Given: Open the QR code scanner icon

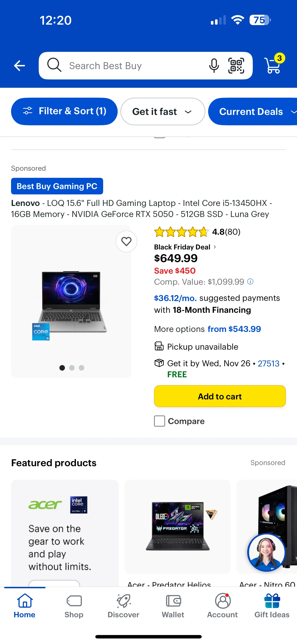Looking at the screenshot, I should (236, 66).
